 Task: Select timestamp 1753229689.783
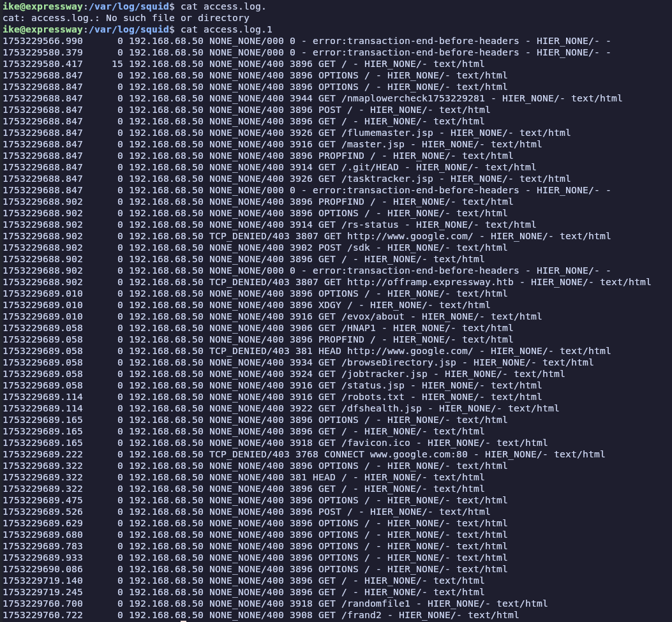(43, 547)
